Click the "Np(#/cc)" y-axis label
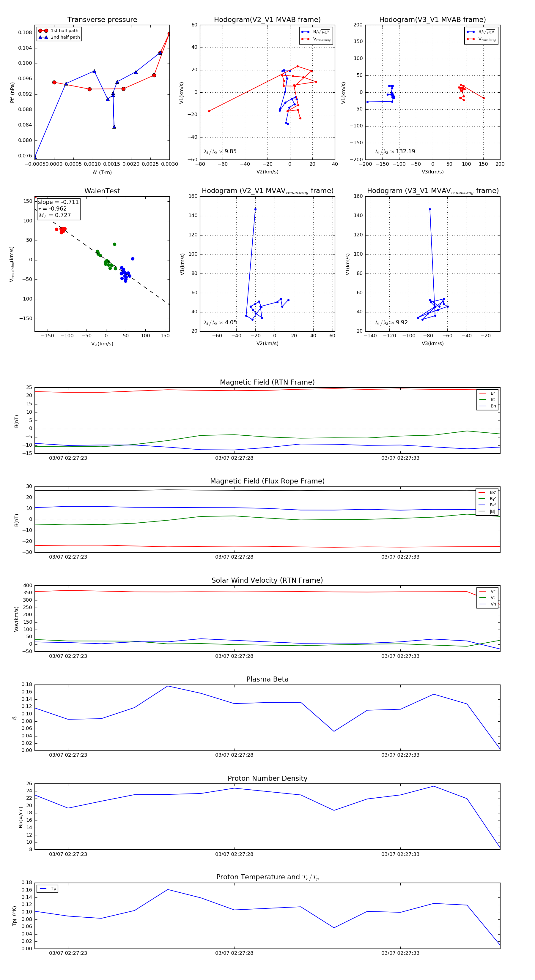535x980 pixels. 21,817
